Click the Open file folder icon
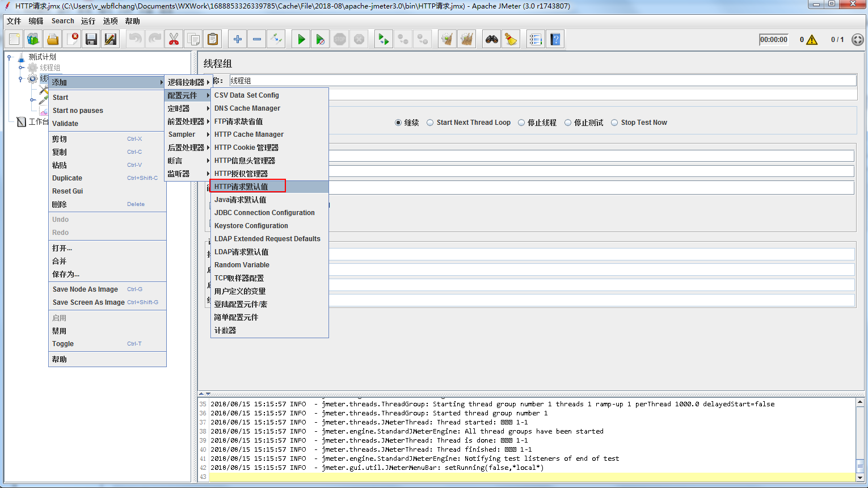 [x=53, y=39]
